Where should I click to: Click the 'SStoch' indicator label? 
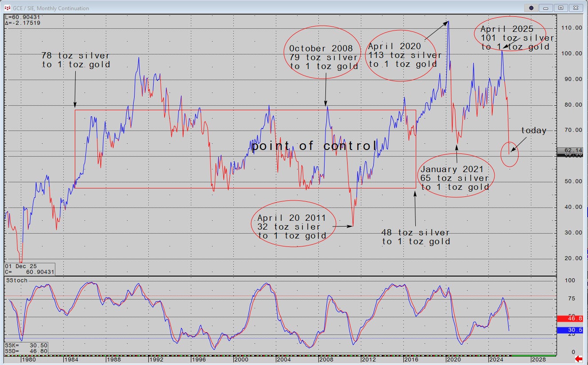click(x=16, y=280)
